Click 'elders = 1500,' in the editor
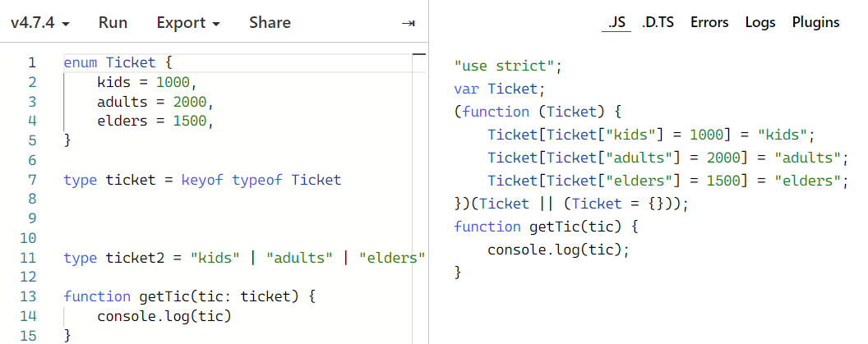 (155, 122)
